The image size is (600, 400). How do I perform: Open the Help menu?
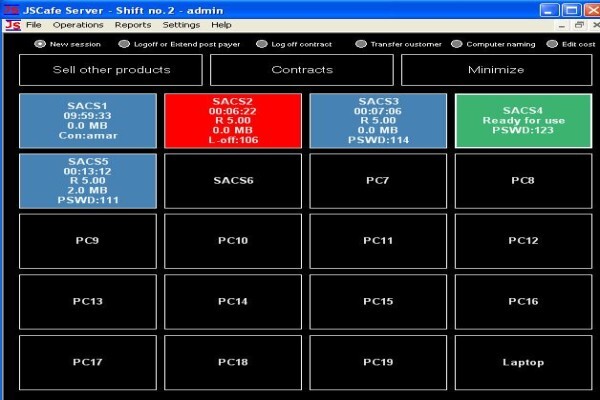coord(221,25)
